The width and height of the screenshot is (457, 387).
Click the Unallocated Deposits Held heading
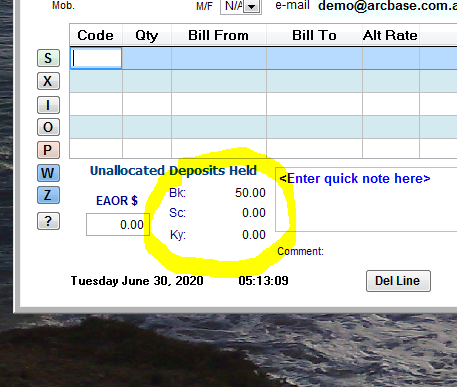click(173, 171)
